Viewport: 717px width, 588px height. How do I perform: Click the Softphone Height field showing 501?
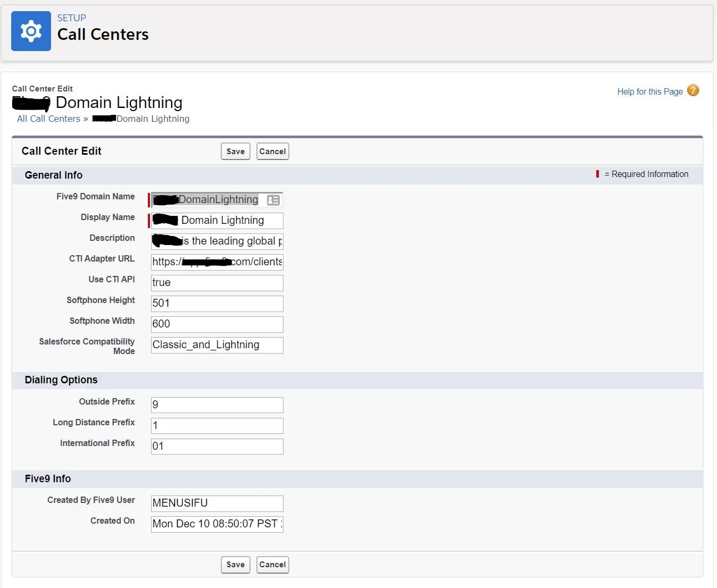[217, 304]
